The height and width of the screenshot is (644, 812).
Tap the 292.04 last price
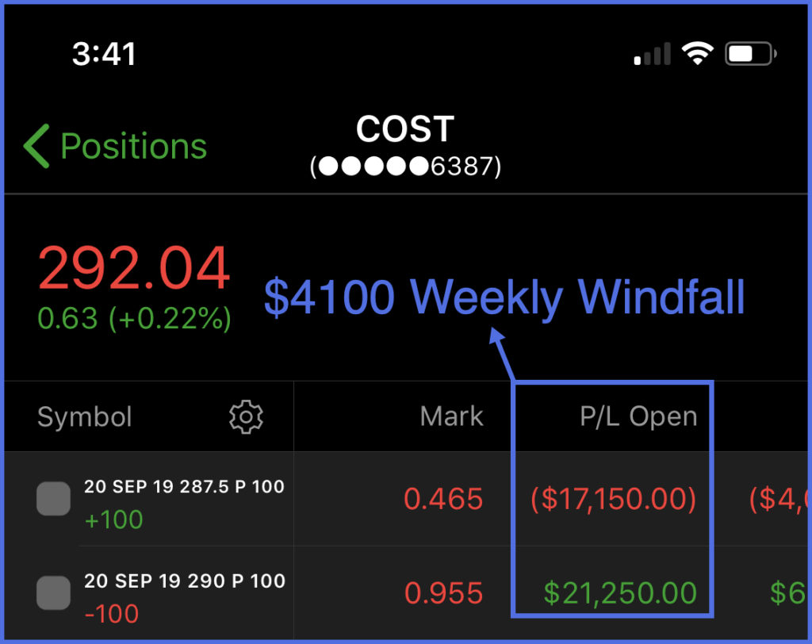coord(134,269)
